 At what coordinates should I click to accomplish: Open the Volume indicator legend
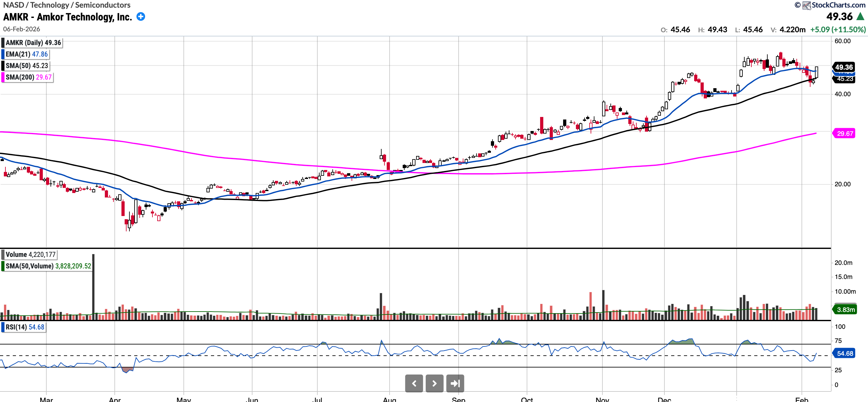point(30,254)
